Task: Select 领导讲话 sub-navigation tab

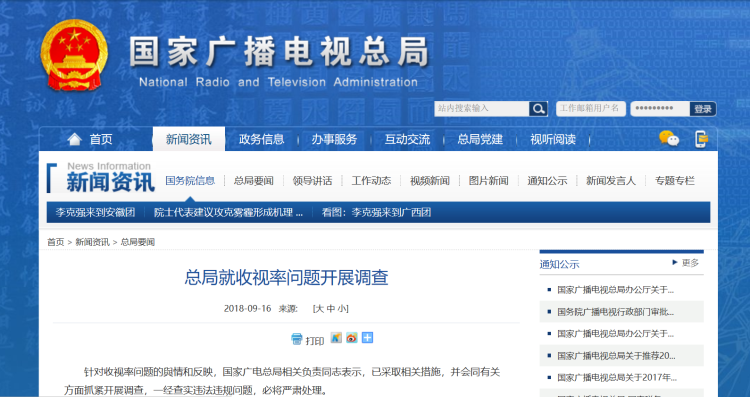Action: [312, 181]
